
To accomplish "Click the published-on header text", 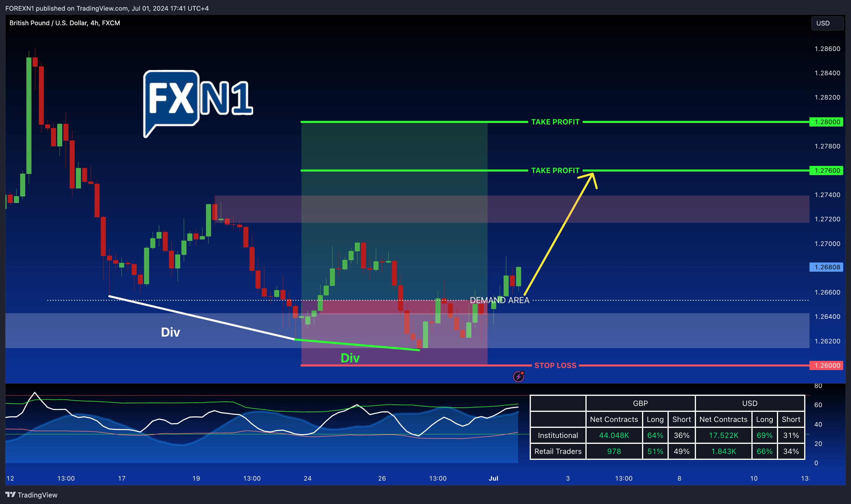I will [x=107, y=9].
